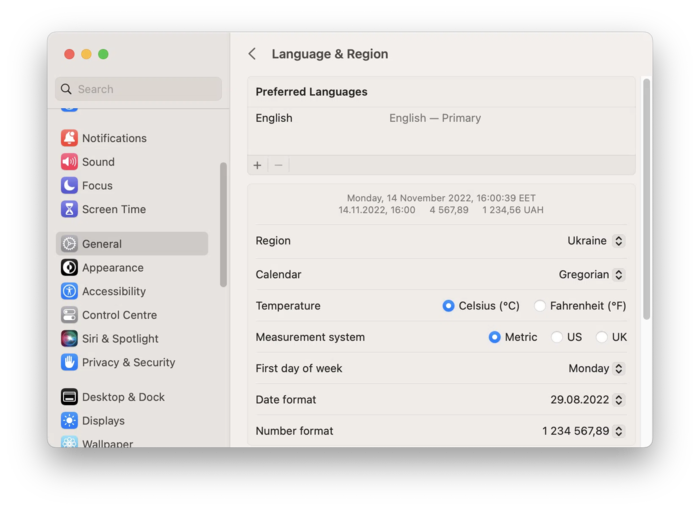Viewport: 700px width, 510px height.
Task: Choose US measurement system
Action: [557, 337]
